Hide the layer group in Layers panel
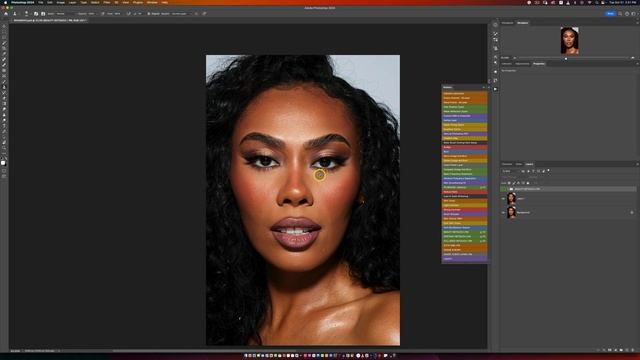Screen dimensions: 640x360 click(503, 189)
